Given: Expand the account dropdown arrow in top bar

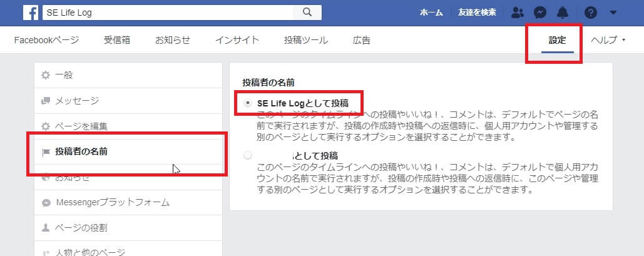Looking at the screenshot, I should coord(613,12).
